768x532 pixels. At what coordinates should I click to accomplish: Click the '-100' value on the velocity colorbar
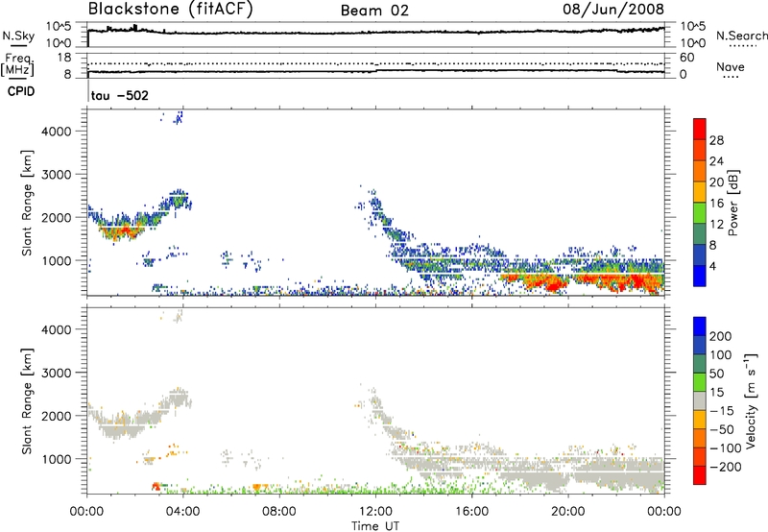(725, 447)
